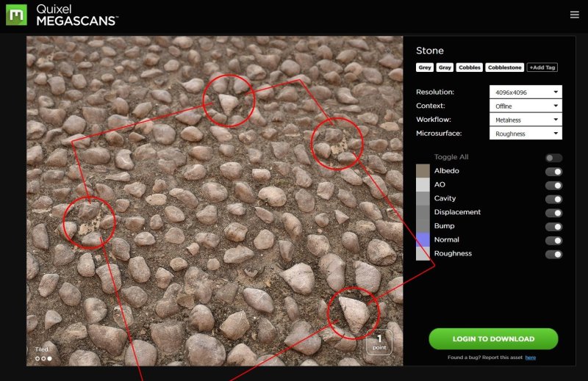Viewport: 588px width, 381px height.
Task: Click the +Add Tag button
Action: coord(542,68)
